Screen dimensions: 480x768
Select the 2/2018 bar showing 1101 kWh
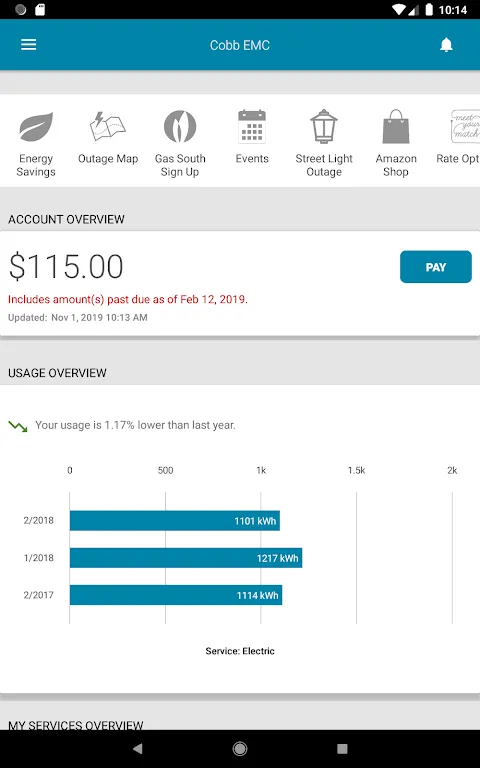175,521
